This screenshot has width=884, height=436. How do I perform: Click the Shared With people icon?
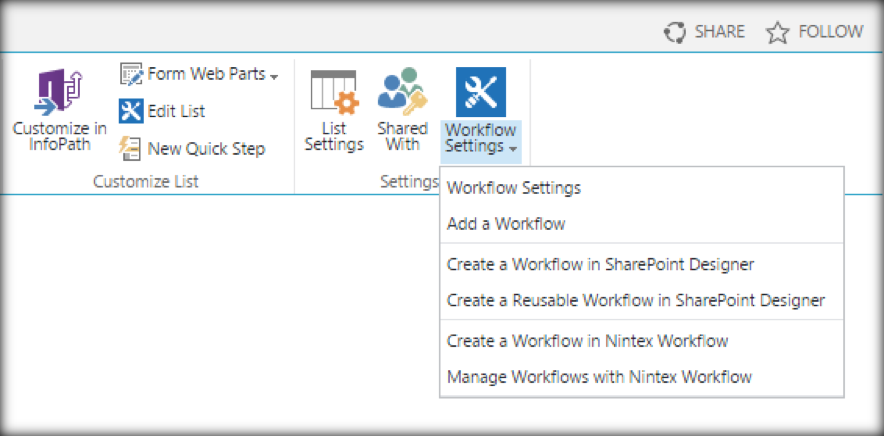pyautogui.click(x=402, y=93)
